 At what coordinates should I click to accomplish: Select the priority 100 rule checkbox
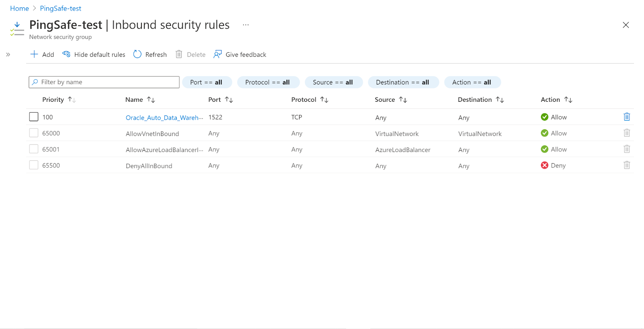pyautogui.click(x=34, y=117)
